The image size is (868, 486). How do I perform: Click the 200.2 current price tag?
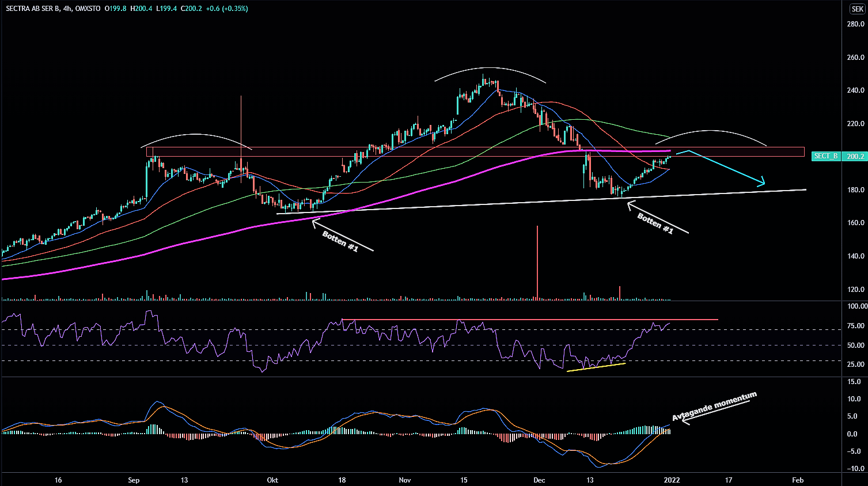855,156
